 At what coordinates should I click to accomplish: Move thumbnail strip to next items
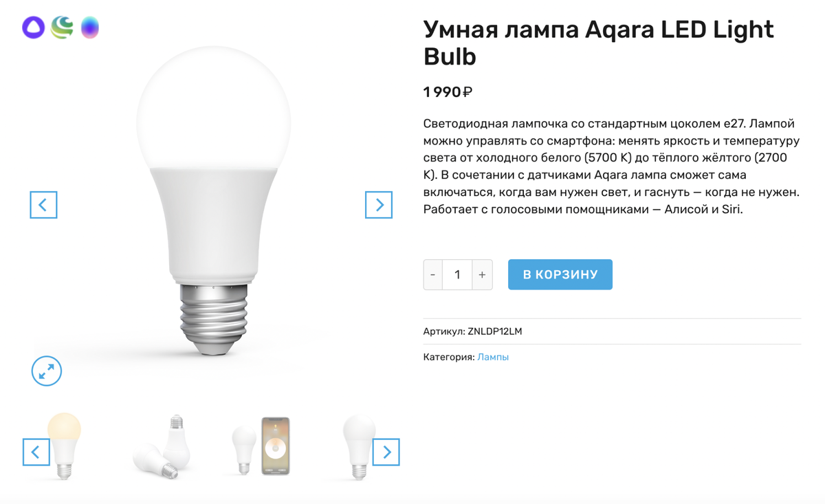386,452
